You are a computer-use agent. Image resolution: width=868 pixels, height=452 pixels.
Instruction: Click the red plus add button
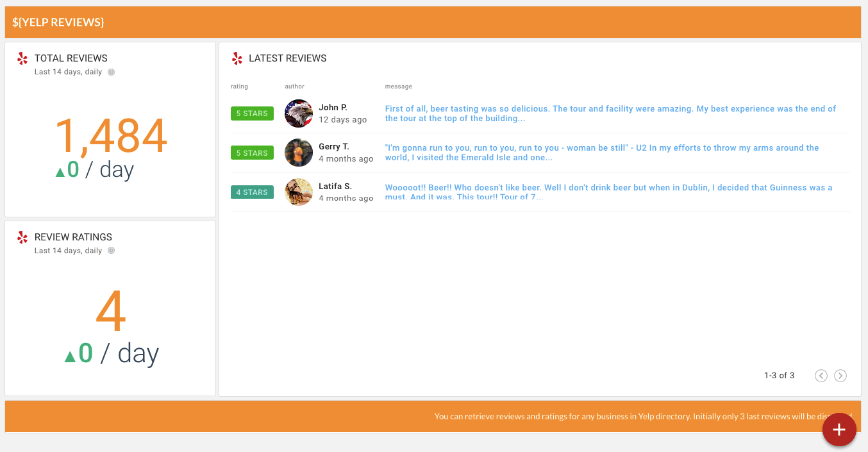tap(839, 430)
